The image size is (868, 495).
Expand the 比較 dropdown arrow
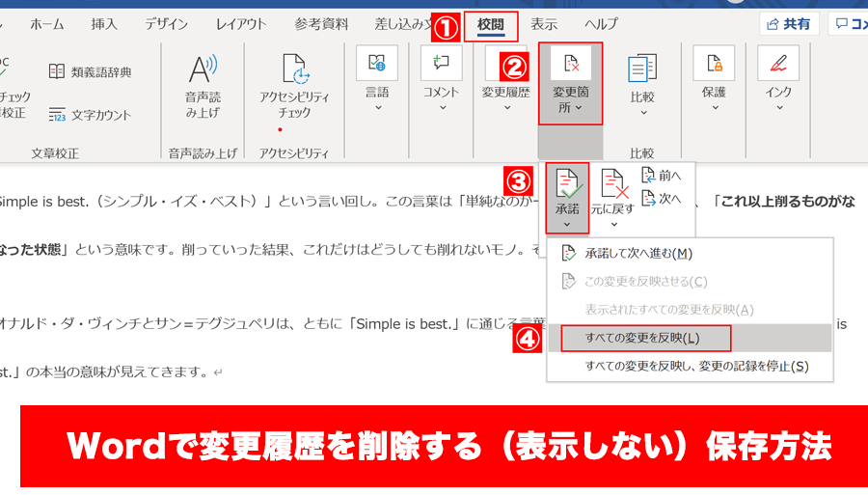pyautogui.click(x=643, y=113)
